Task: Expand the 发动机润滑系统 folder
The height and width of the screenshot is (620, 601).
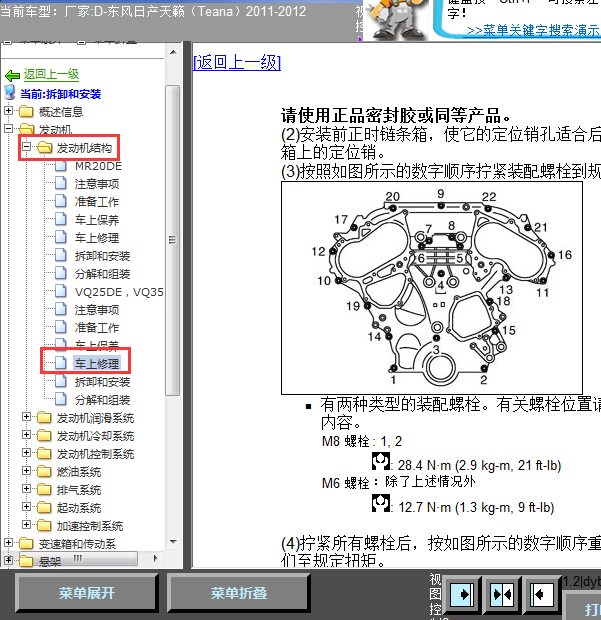Action: [26, 417]
